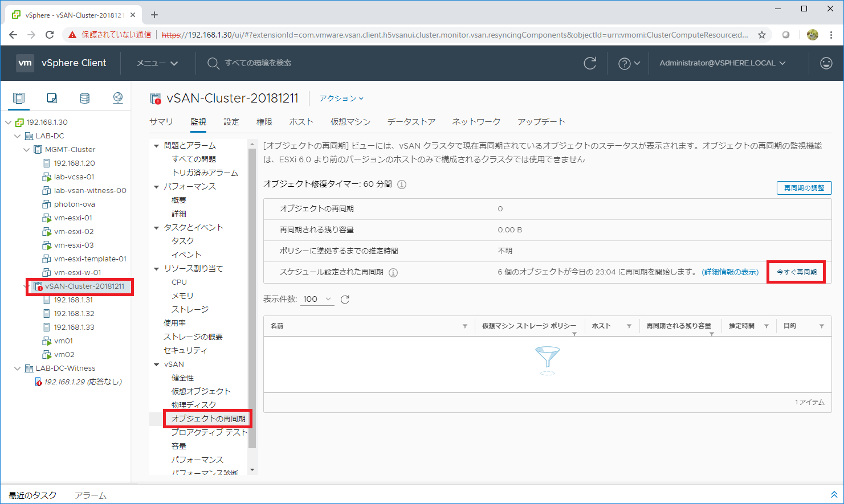Open 最近のタスク tab at bottom
This screenshot has width=844, height=504.
click(32, 495)
